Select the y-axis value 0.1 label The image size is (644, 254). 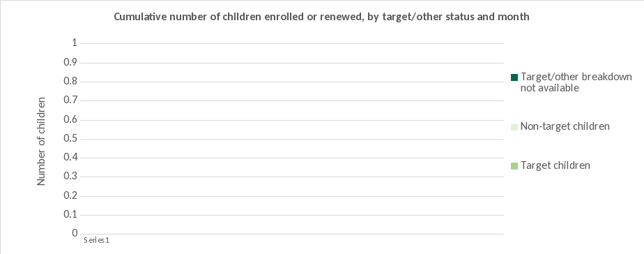pyautogui.click(x=70, y=214)
